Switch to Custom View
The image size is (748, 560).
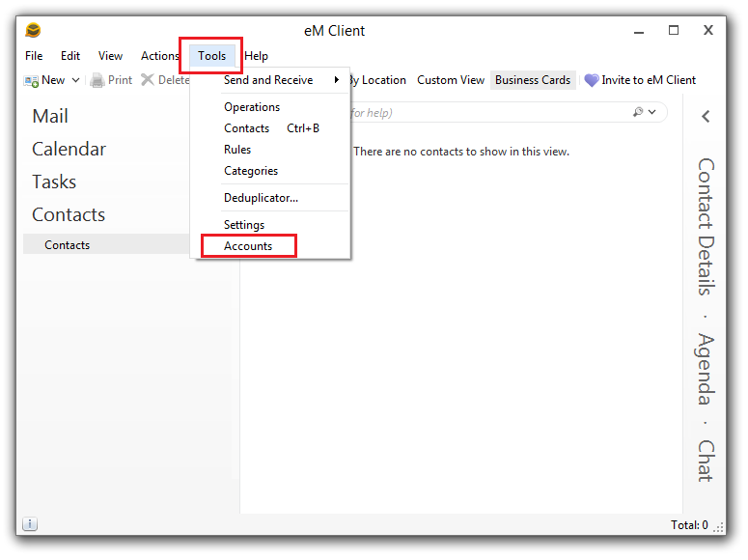[x=451, y=80]
